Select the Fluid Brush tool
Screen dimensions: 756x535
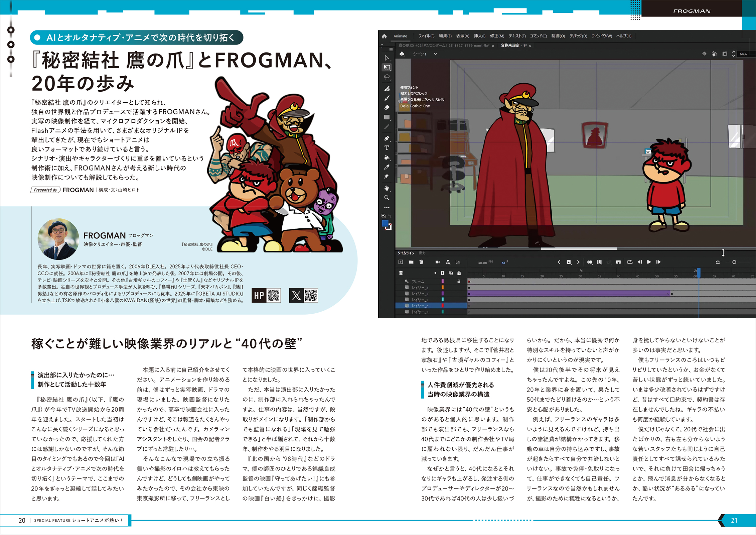[387, 89]
